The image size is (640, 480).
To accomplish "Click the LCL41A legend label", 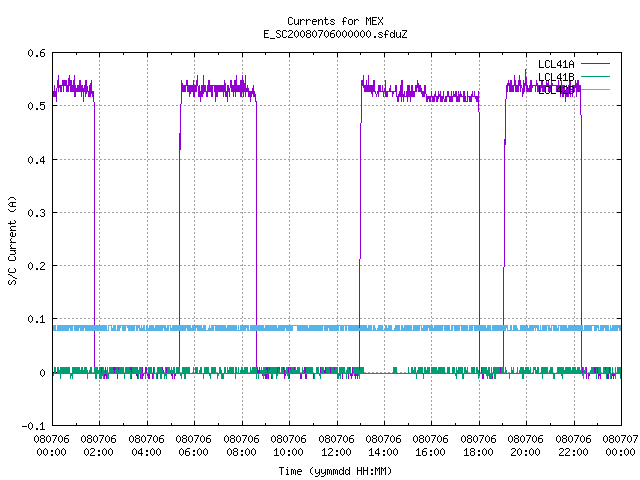I will (556, 64).
